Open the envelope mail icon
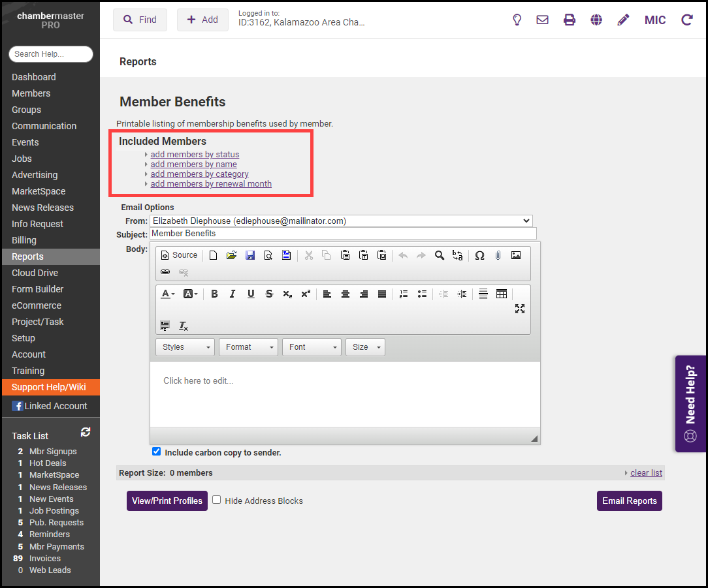708x588 pixels. pyautogui.click(x=542, y=20)
